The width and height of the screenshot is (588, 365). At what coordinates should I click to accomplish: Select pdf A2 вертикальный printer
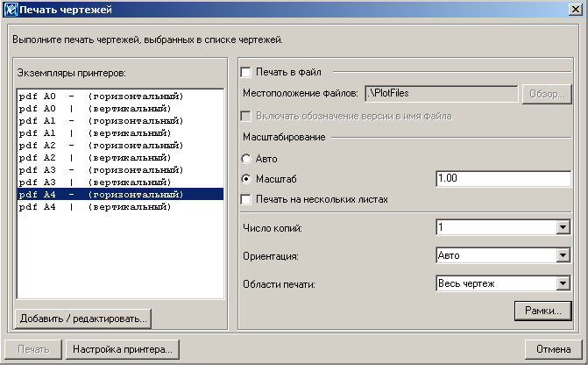click(121, 158)
